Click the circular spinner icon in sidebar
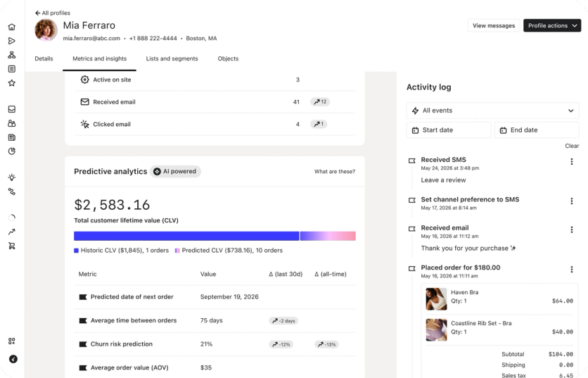This screenshot has width=588, height=378. click(12, 218)
